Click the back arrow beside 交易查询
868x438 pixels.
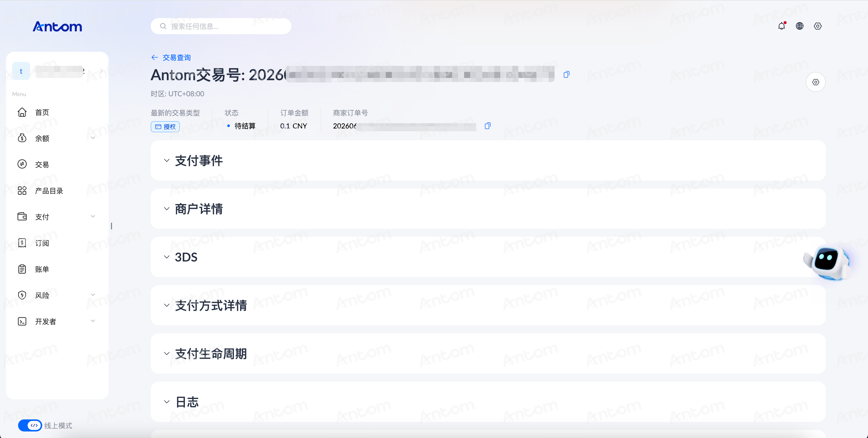[154, 57]
